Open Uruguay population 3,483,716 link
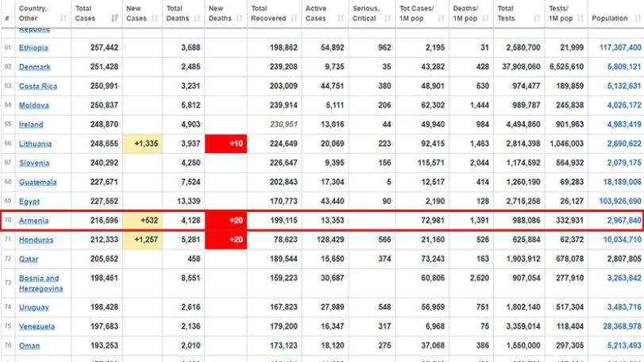Screen dimensions: 644x362 (x=624, y=307)
